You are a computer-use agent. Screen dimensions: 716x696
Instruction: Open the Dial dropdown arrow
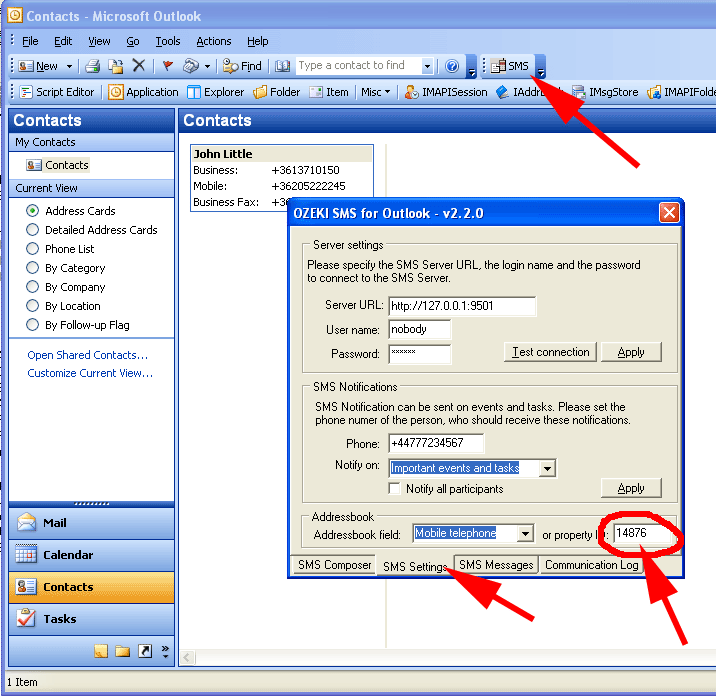207,67
